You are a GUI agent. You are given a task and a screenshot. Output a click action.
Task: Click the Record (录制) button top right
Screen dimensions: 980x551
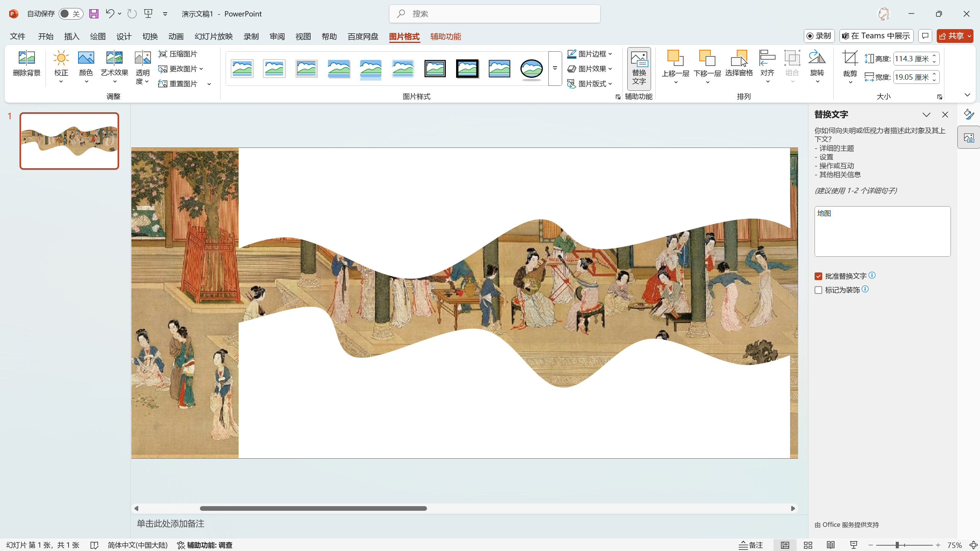point(819,36)
